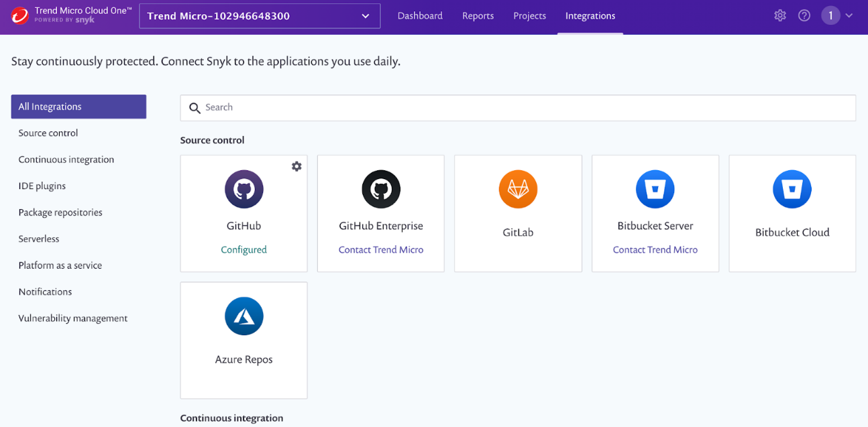Select the GitLab fox logo
Viewport: 868px width, 427px height.
tap(518, 189)
